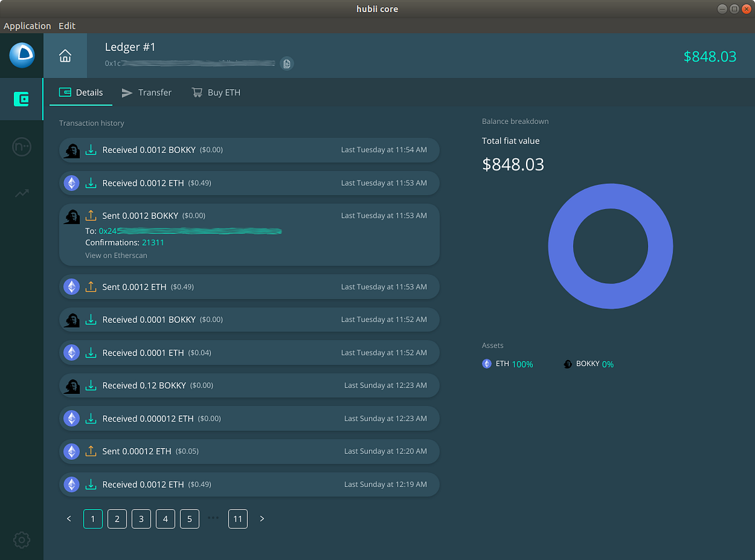Switch to the Transfer tab
Viewport: 755px width, 560px height.
(147, 92)
